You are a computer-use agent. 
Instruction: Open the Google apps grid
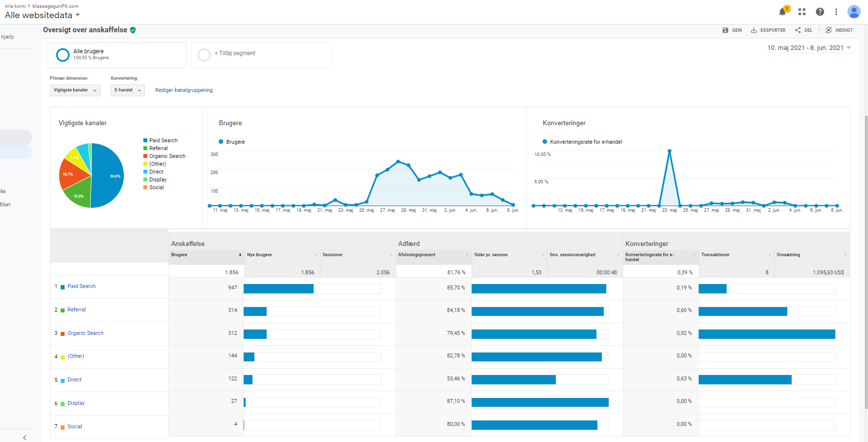pyautogui.click(x=802, y=12)
